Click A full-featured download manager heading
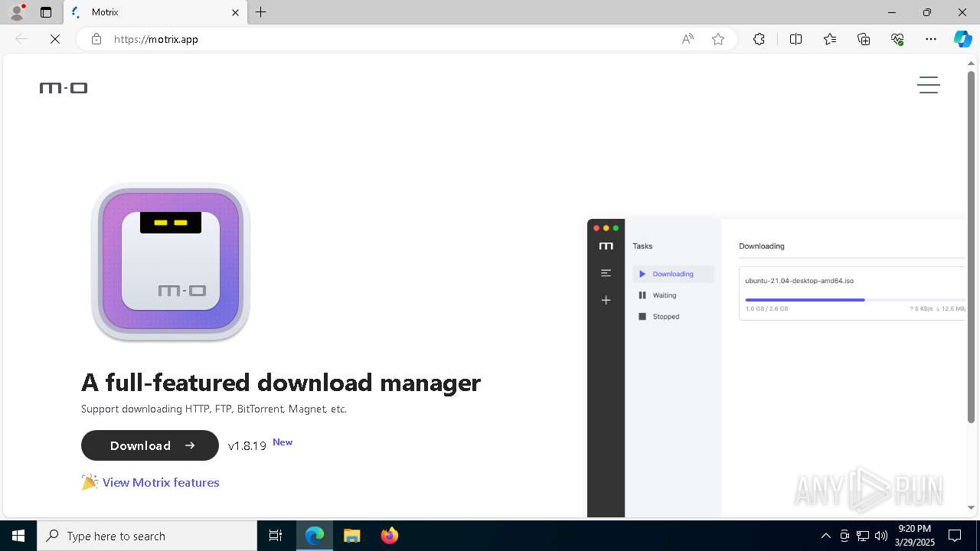 pos(281,382)
